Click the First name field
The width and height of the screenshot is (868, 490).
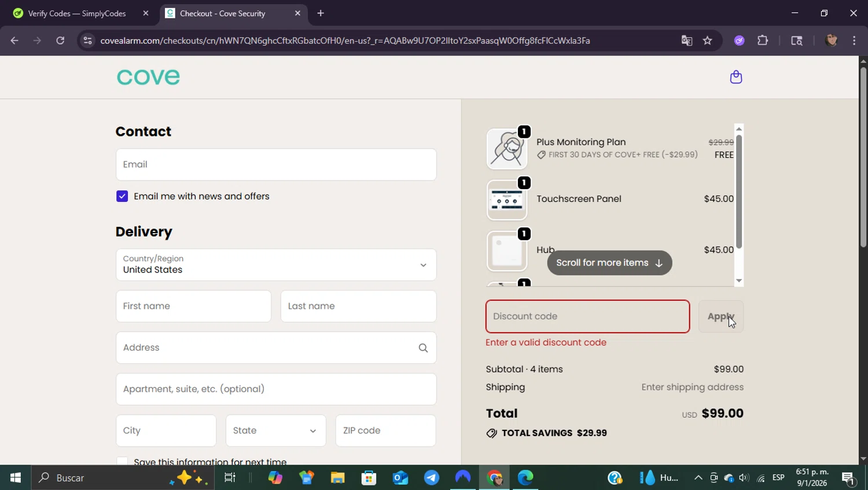click(x=193, y=306)
